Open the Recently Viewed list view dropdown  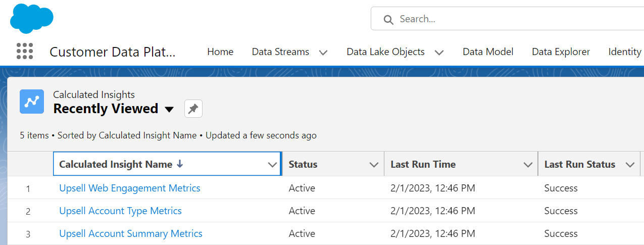click(x=170, y=109)
